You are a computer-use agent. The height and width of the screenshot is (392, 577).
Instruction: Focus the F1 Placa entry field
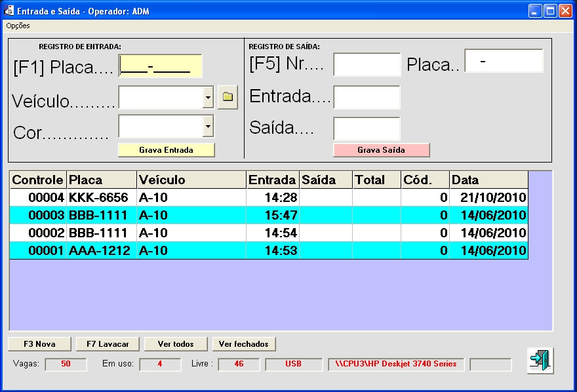coord(160,66)
